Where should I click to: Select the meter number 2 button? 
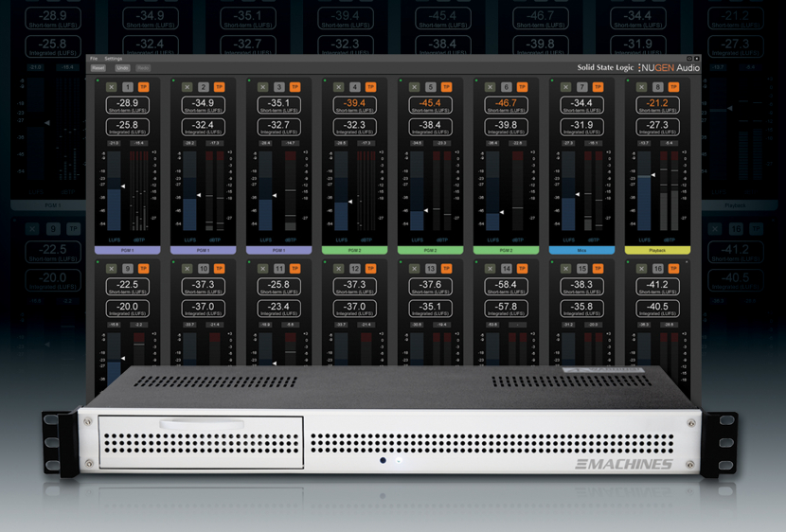(204, 87)
